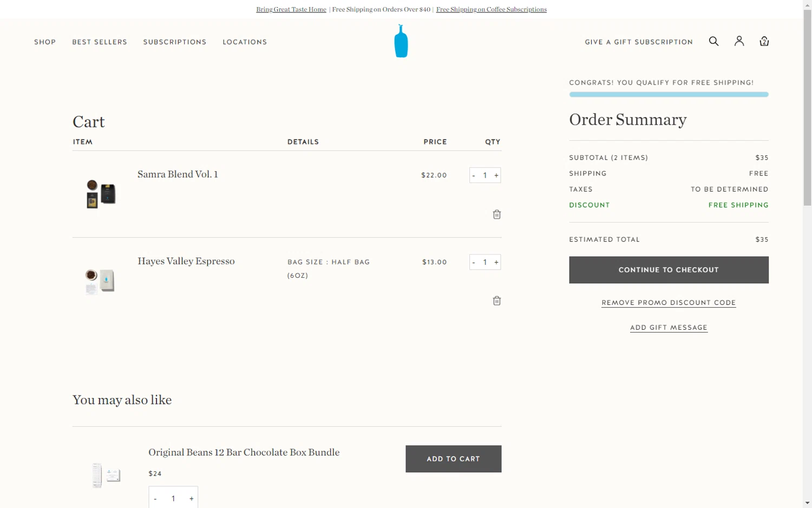Click the chocolate box bundle thumbnail

pos(106,475)
